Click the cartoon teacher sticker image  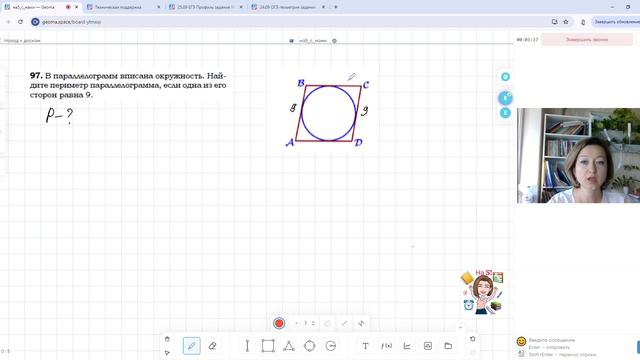(x=483, y=291)
